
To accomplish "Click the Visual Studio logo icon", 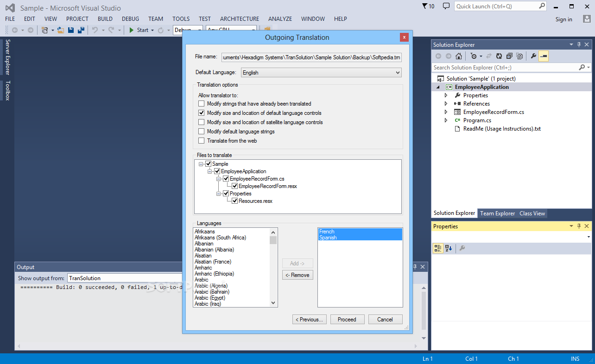I will [x=10, y=8].
